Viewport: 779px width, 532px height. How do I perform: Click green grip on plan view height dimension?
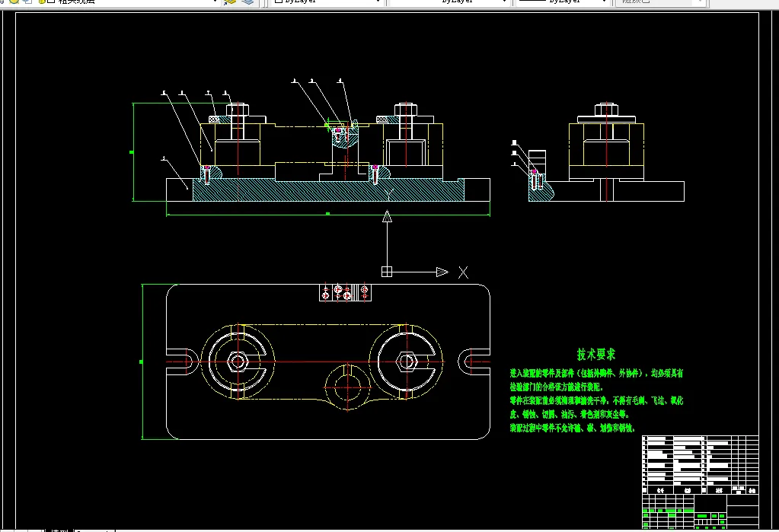point(142,362)
